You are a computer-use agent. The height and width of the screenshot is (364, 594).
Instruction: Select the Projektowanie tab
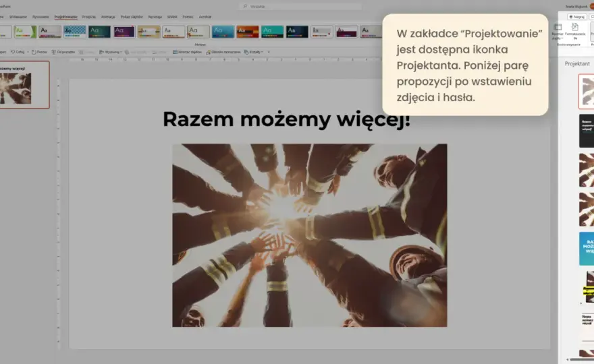pyautogui.click(x=65, y=17)
